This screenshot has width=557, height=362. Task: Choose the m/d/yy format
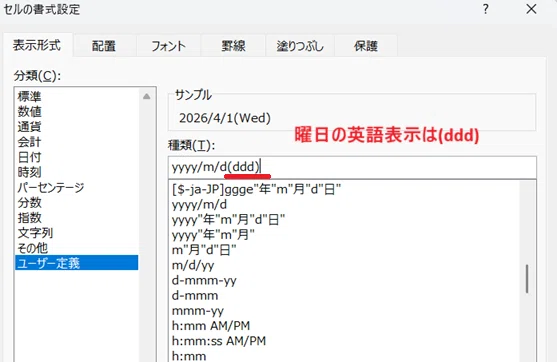pos(344,265)
